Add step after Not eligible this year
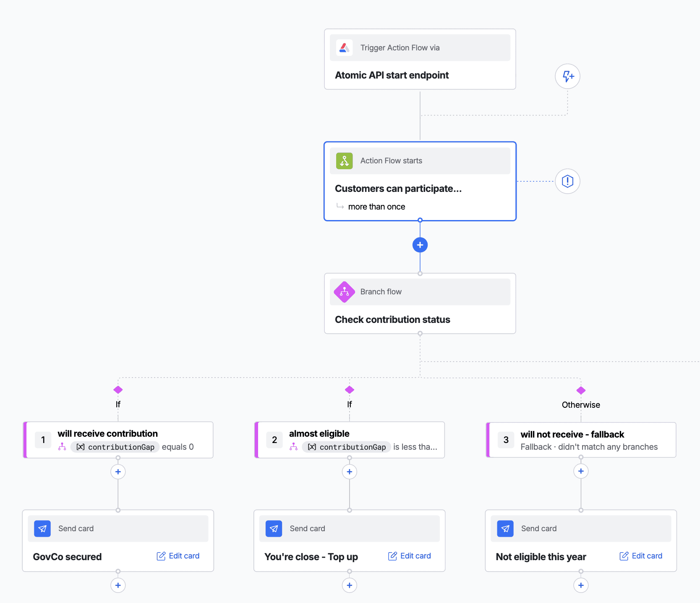This screenshot has width=700, height=603. (x=581, y=585)
